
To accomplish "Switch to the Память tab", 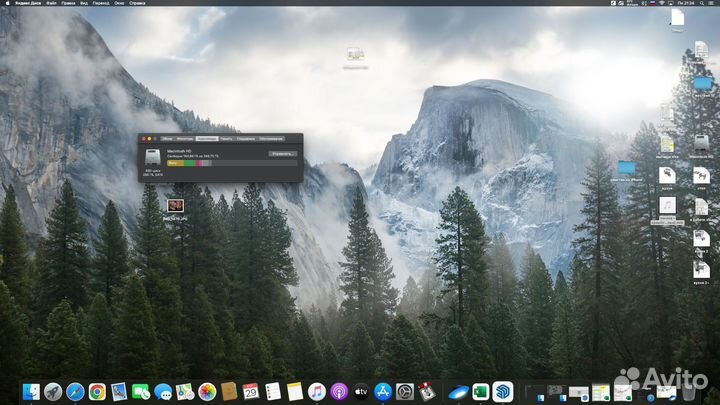I will tap(226, 139).
